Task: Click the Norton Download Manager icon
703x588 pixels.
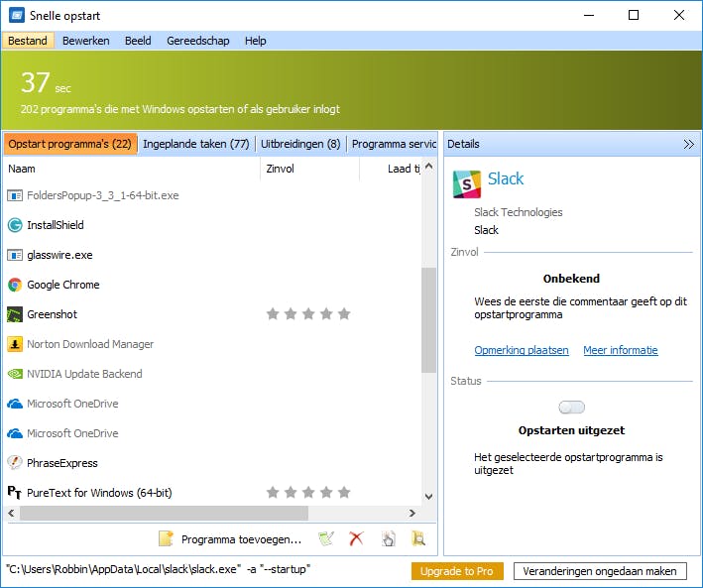Action: pyautogui.click(x=15, y=344)
